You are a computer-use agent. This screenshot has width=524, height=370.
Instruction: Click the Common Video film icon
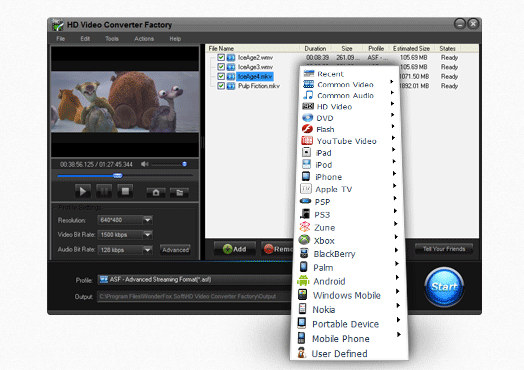(308, 84)
